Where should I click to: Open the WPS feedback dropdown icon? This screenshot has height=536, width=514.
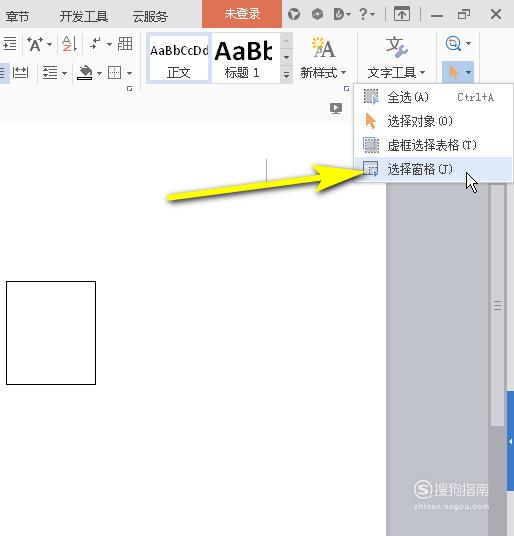coord(342,14)
